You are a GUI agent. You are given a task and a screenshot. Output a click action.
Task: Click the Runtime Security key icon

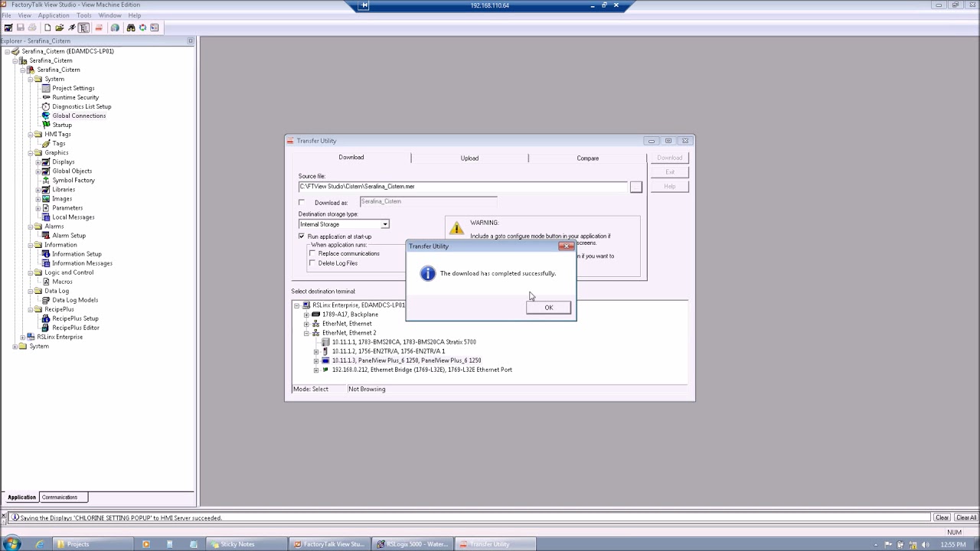[46, 97]
